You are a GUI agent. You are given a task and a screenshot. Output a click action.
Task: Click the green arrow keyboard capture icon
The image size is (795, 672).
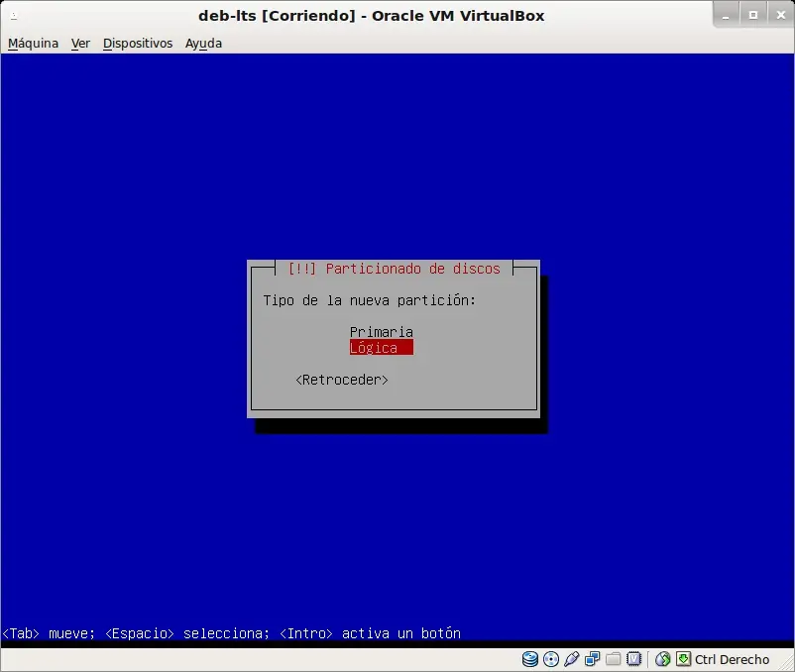pos(683,659)
